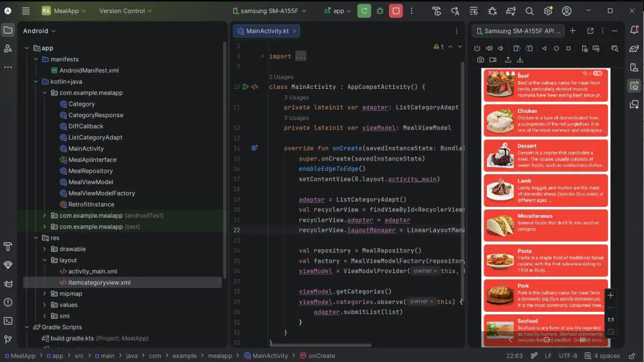
Task: Click the src breadcrumb item
Action: (x=79, y=356)
